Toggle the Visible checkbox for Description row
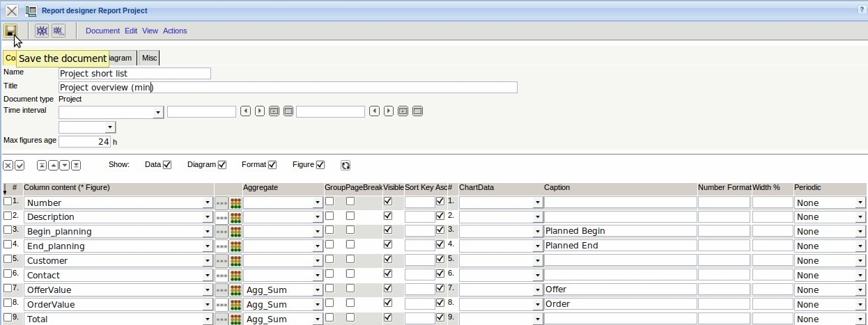This screenshot has width=868, height=325. 388,216
